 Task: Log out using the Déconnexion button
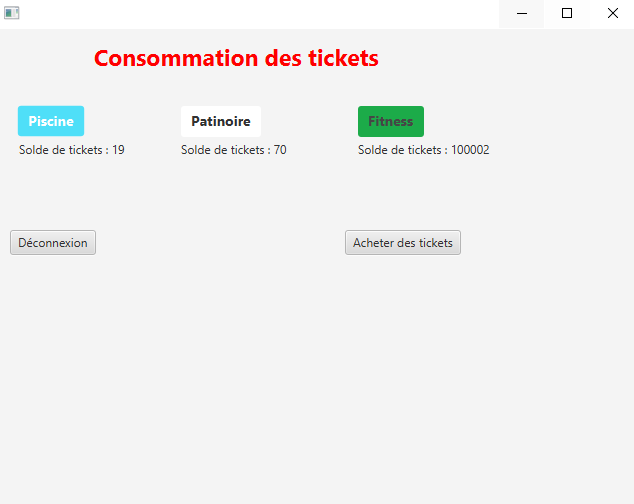point(53,243)
